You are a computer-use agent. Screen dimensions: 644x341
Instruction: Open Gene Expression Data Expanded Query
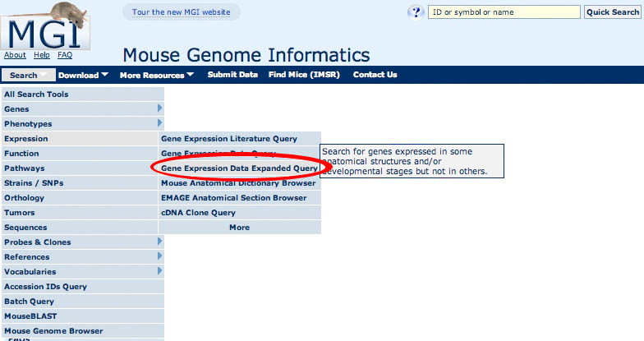(240, 168)
